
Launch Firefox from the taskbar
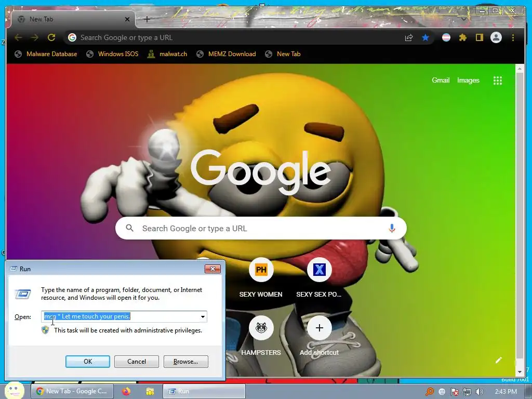pyautogui.click(x=126, y=391)
